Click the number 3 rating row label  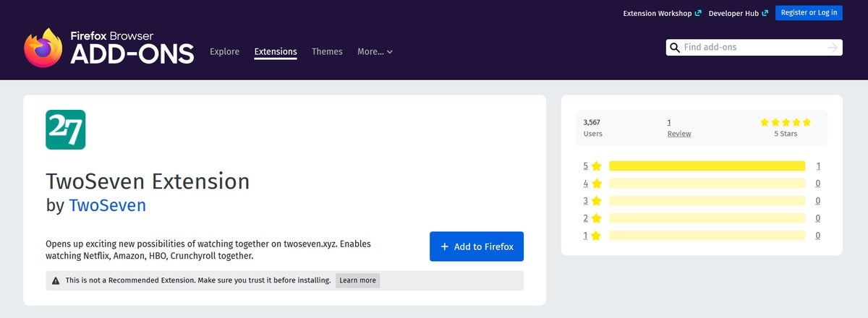coord(586,200)
